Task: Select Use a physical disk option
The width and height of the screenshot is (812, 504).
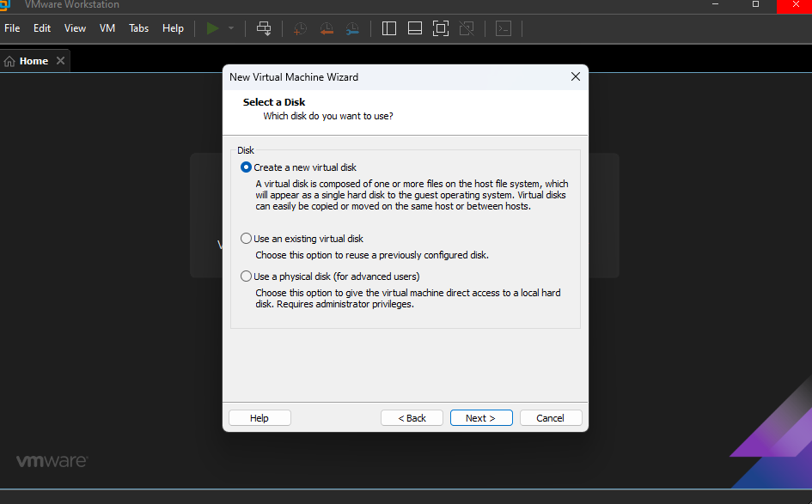Action: coord(330,276)
